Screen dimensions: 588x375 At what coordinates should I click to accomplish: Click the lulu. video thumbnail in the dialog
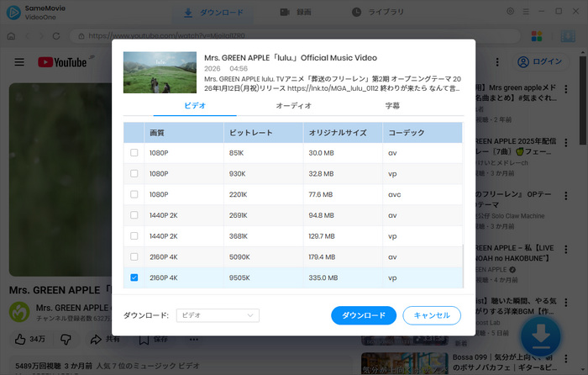point(160,72)
